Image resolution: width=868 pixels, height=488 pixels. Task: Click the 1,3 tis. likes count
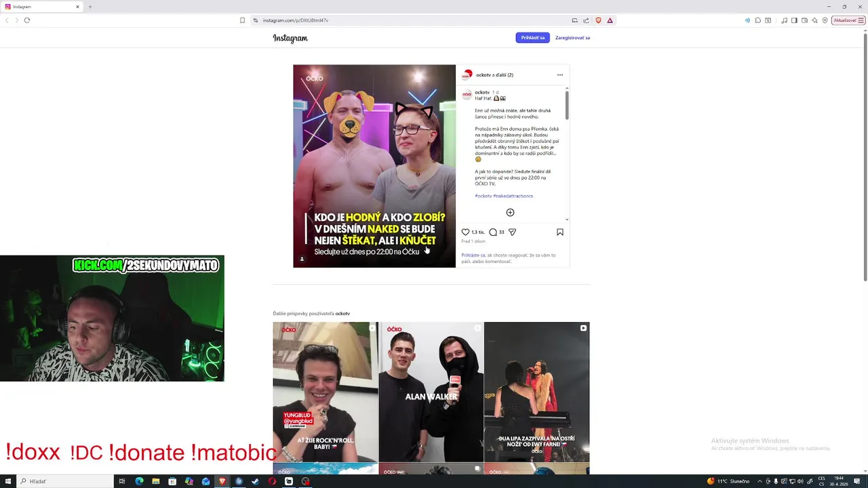[x=478, y=232]
